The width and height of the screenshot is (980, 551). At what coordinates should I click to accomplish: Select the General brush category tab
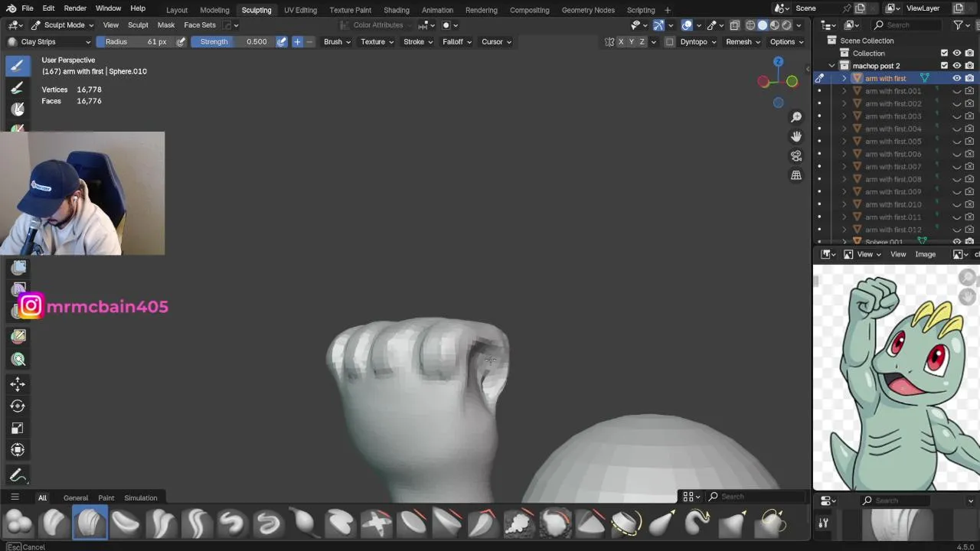76,498
